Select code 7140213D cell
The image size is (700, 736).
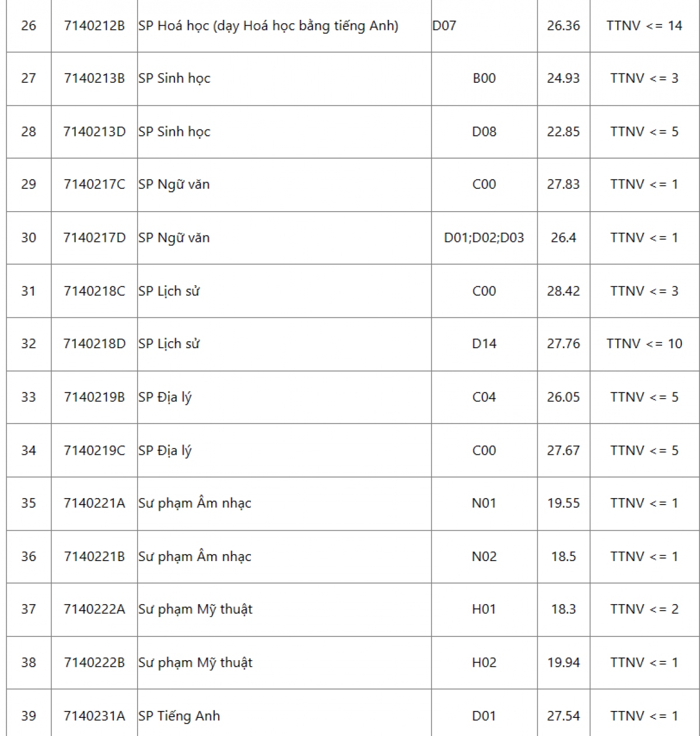(94, 132)
